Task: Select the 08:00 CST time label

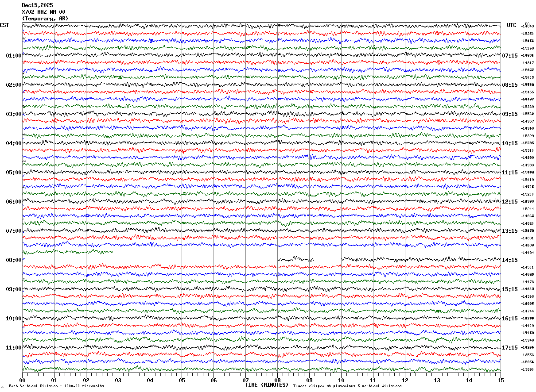Action: click(14, 260)
